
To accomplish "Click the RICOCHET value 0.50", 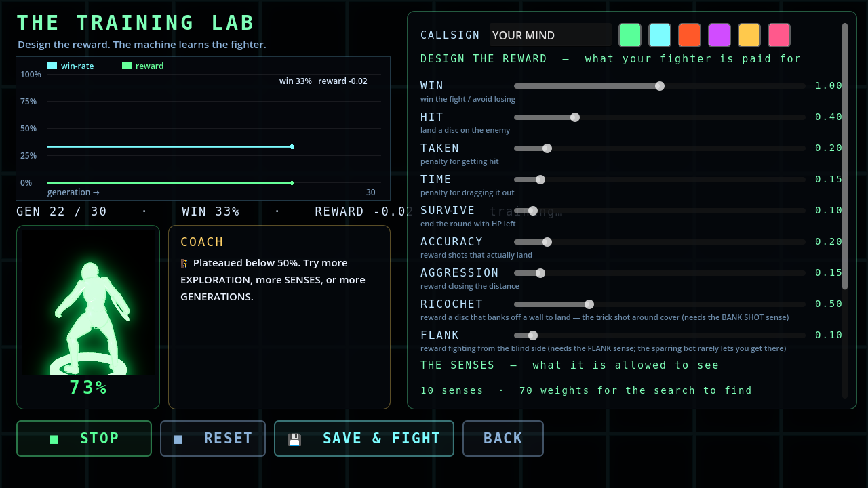I will (829, 304).
